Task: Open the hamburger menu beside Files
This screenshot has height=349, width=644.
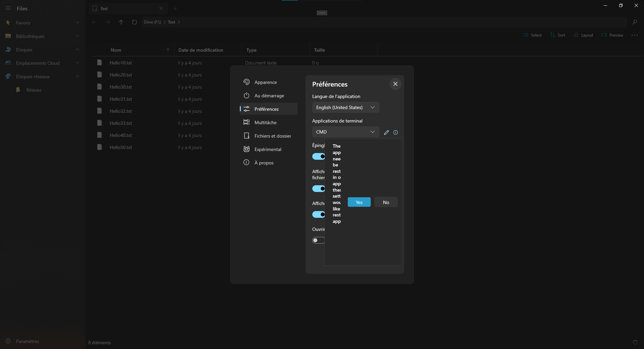Action: (8, 8)
